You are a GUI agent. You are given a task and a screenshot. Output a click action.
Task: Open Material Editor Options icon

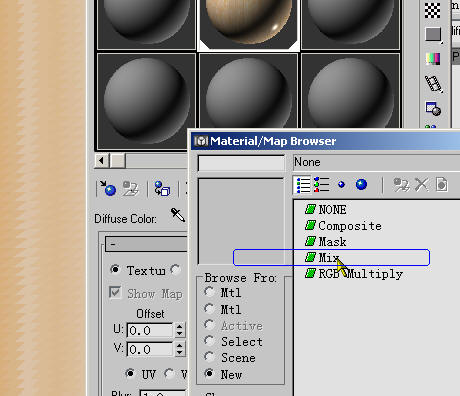pos(433,109)
